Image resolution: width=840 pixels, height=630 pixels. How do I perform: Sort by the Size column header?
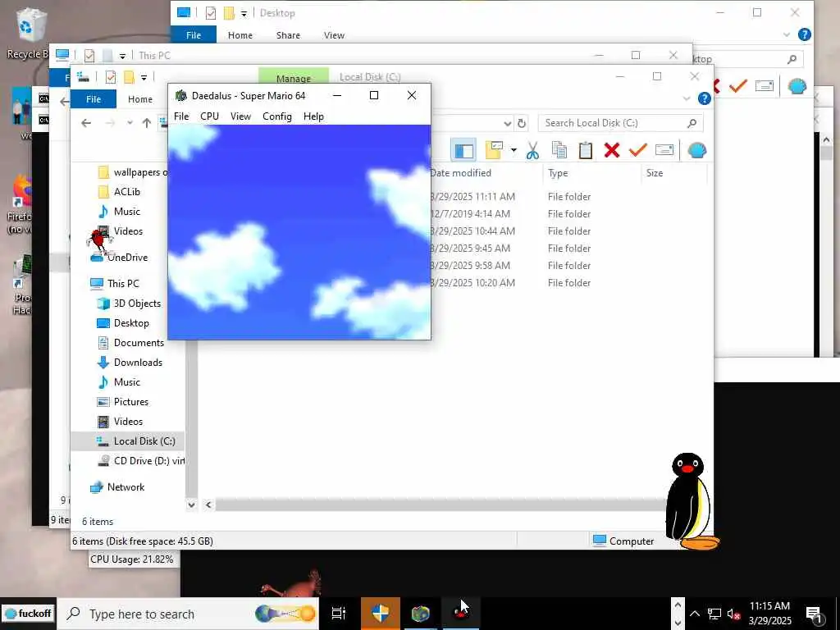[654, 173]
